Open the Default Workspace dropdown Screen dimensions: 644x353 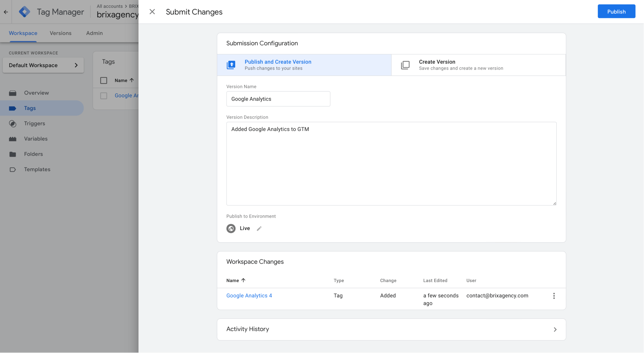43,65
